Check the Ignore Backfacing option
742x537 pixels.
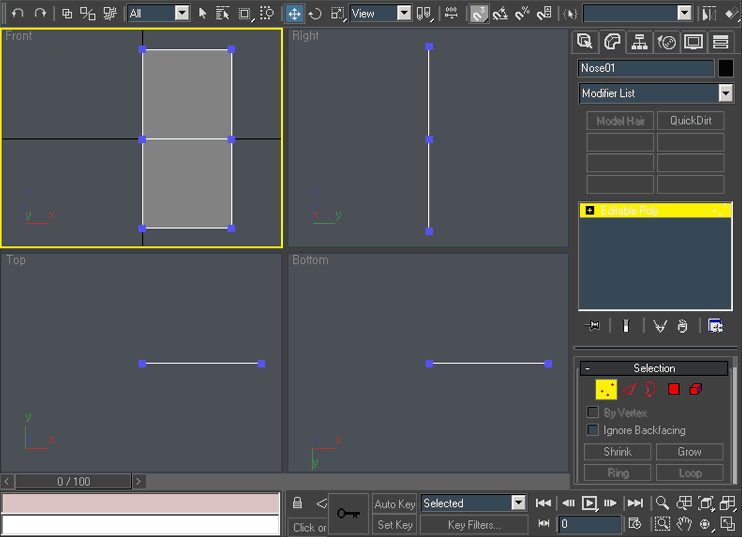[x=593, y=430]
